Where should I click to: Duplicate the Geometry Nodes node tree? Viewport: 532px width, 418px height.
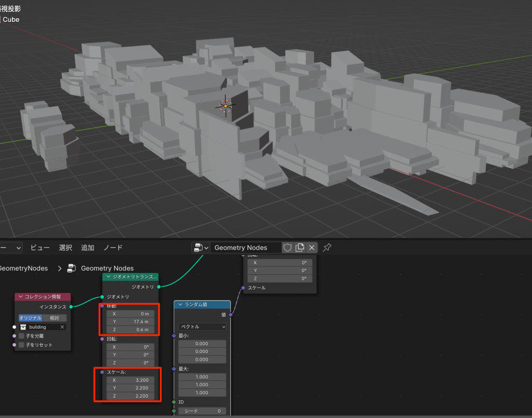[300, 248]
